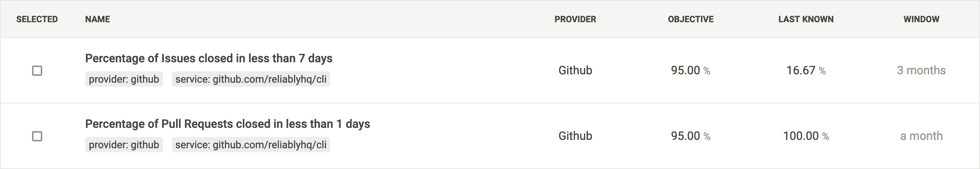Click Github provider in Issues row
The image size is (980, 169).
(575, 70)
